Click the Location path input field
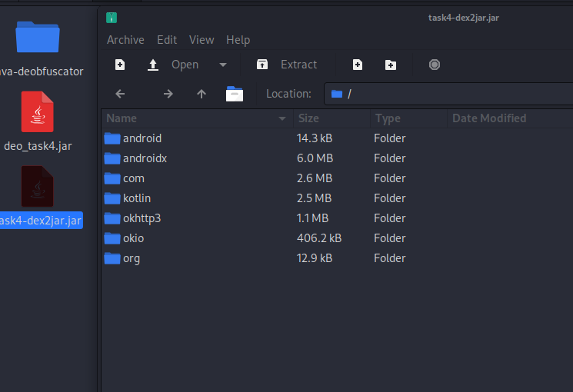The height and width of the screenshot is (392, 573). tap(448, 94)
